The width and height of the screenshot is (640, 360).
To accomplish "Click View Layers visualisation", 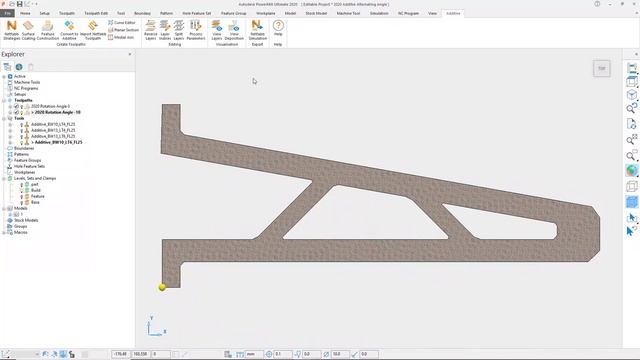I will (217, 30).
